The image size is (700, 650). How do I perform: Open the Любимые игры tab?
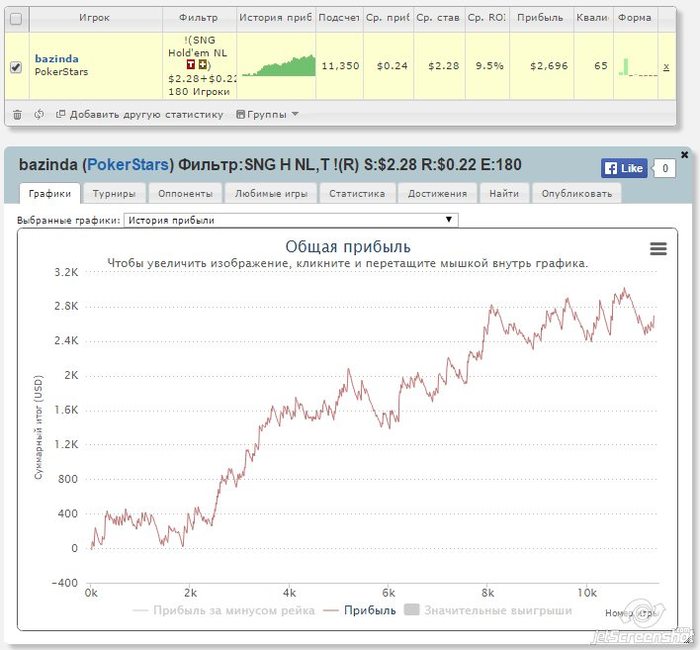tap(271, 193)
